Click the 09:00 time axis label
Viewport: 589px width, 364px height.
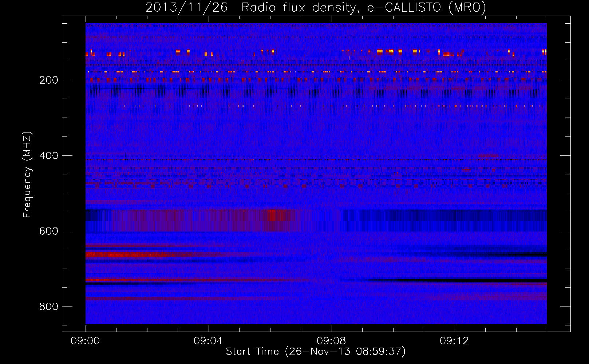pyautogui.click(x=86, y=341)
